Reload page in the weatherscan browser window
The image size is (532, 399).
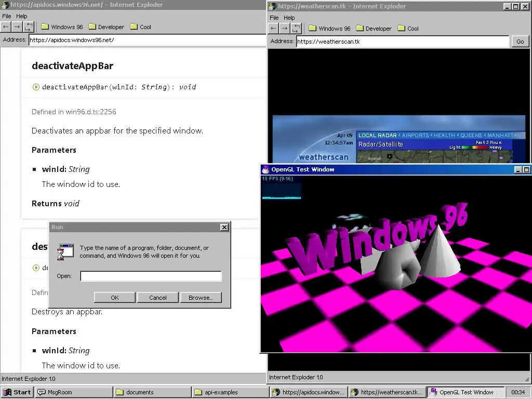296,29
